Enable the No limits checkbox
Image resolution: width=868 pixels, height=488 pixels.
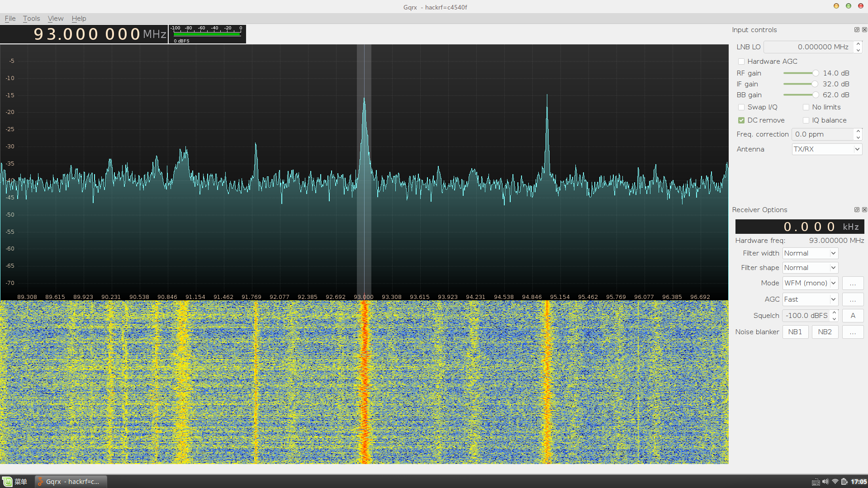point(806,107)
